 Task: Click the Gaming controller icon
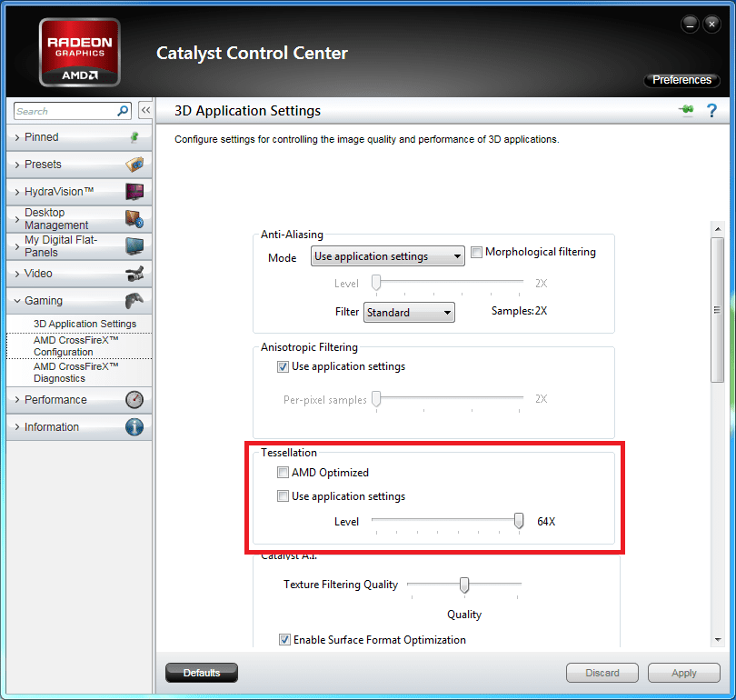point(134,301)
